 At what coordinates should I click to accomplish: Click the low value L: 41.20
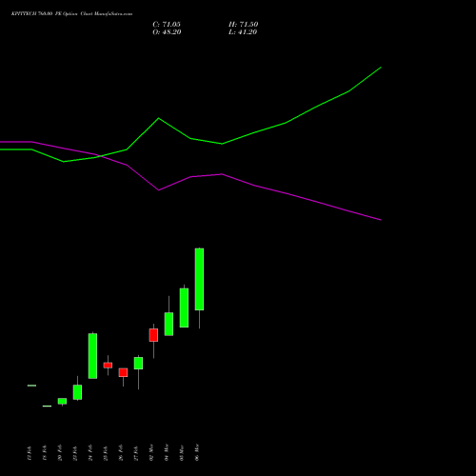[x=243, y=32]
